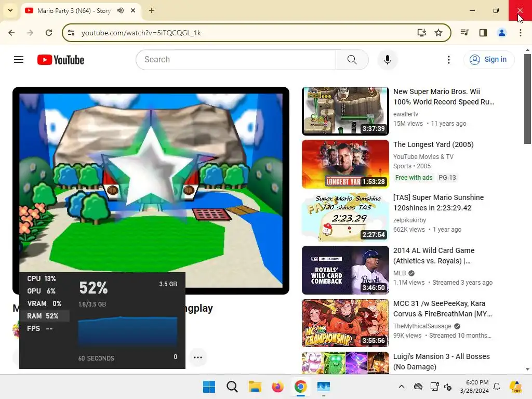This screenshot has height=399, width=532.
Task: Go back with browser back arrow
Action: pos(11,33)
